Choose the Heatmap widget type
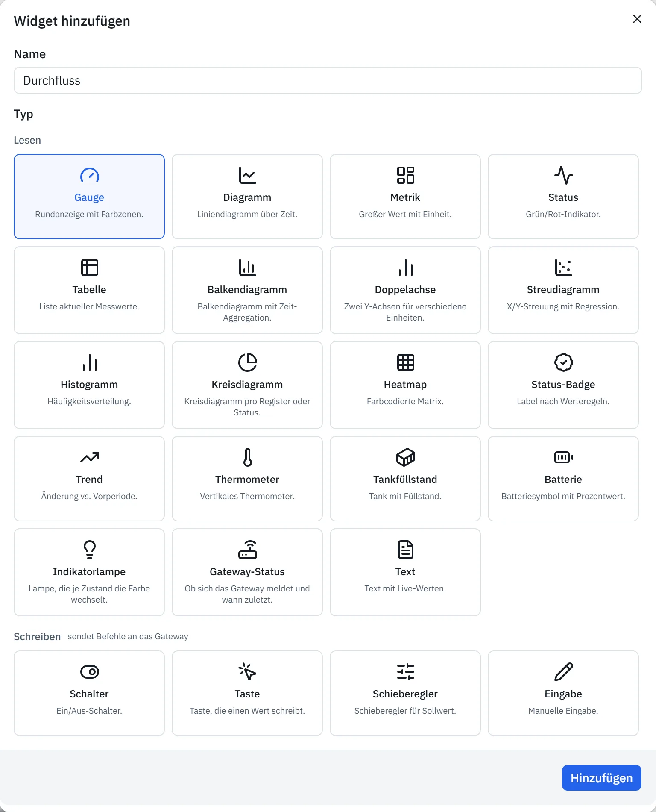This screenshot has height=812, width=656. (x=405, y=385)
